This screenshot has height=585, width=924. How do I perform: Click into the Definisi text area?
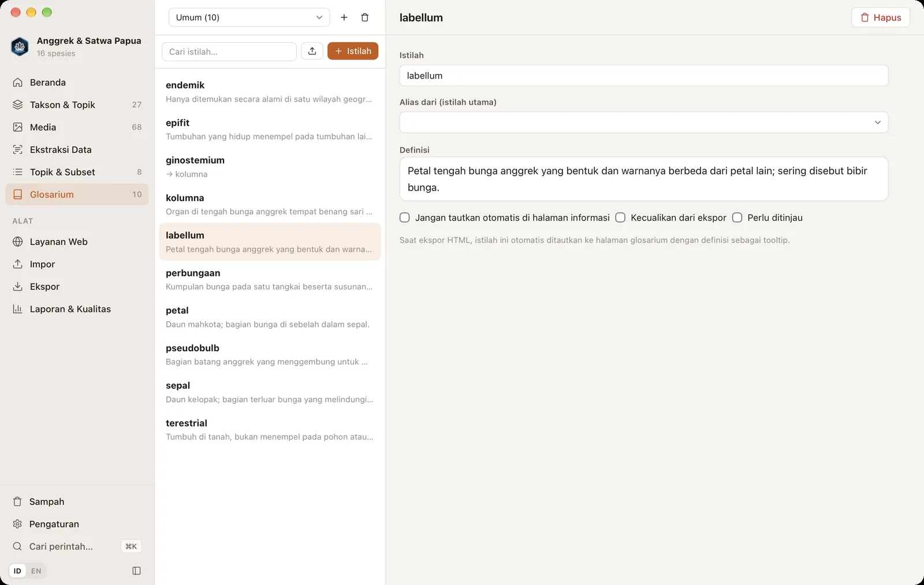644,179
